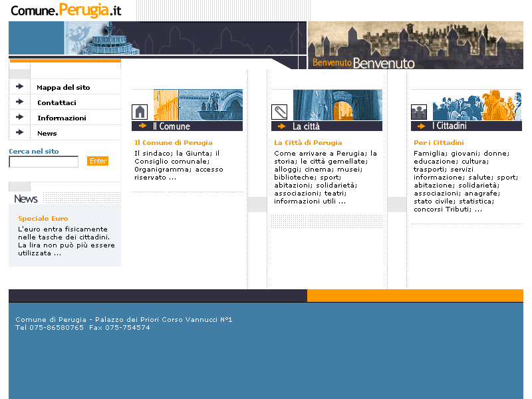The height and width of the screenshot is (399, 532).
Task: Click the paperclip icon for La città
Action: (279, 112)
